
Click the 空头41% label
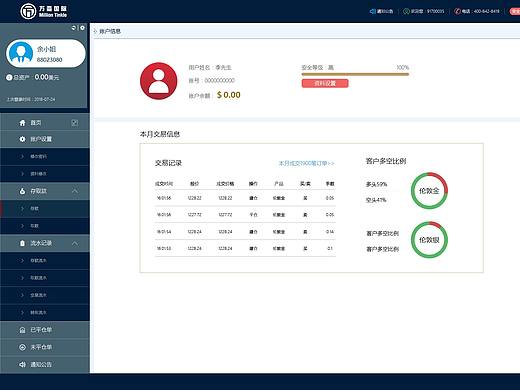tap(376, 200)
